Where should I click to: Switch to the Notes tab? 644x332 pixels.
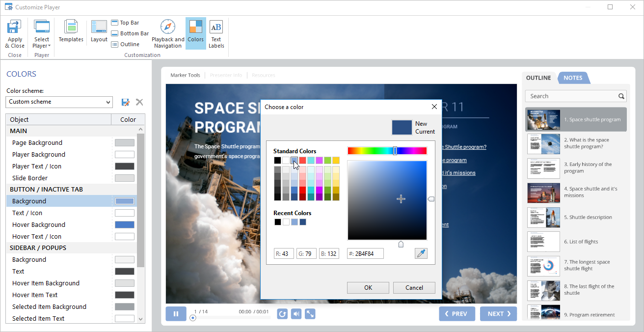click(x=573, y=78)
